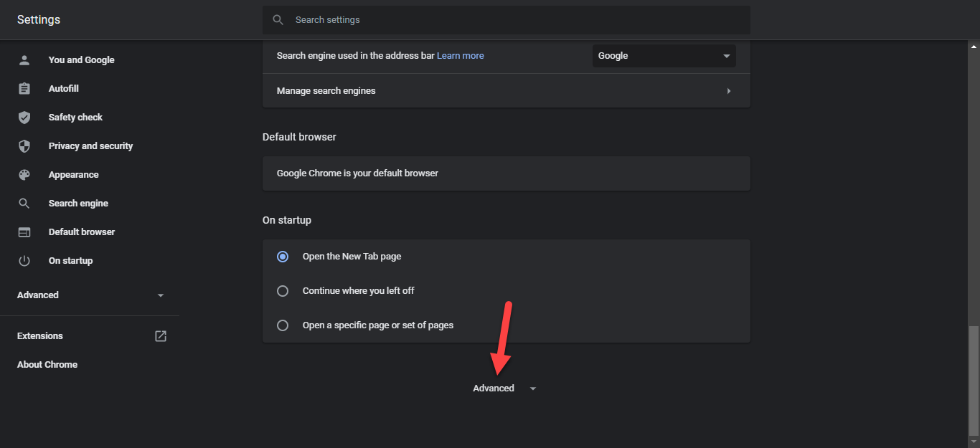Viewport: 980px width, 448px height.
Task: Select Open the New Tab page option
Action: tap(283, 257)
